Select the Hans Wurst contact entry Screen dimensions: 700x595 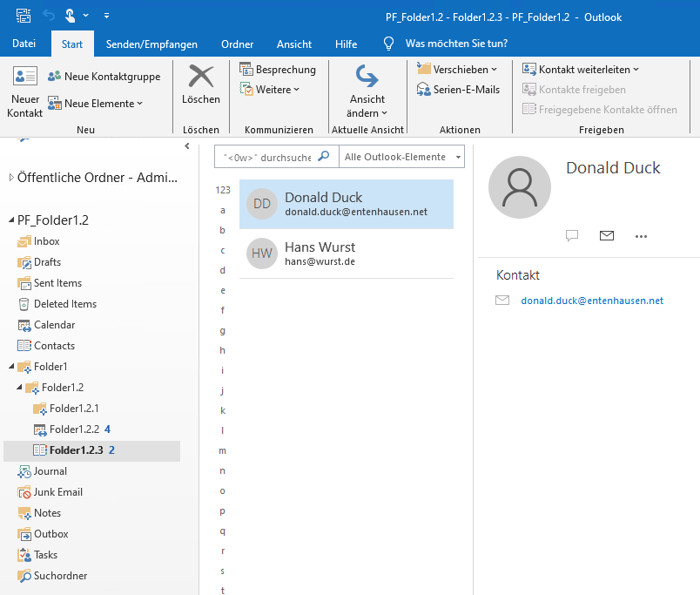[347, 254]
